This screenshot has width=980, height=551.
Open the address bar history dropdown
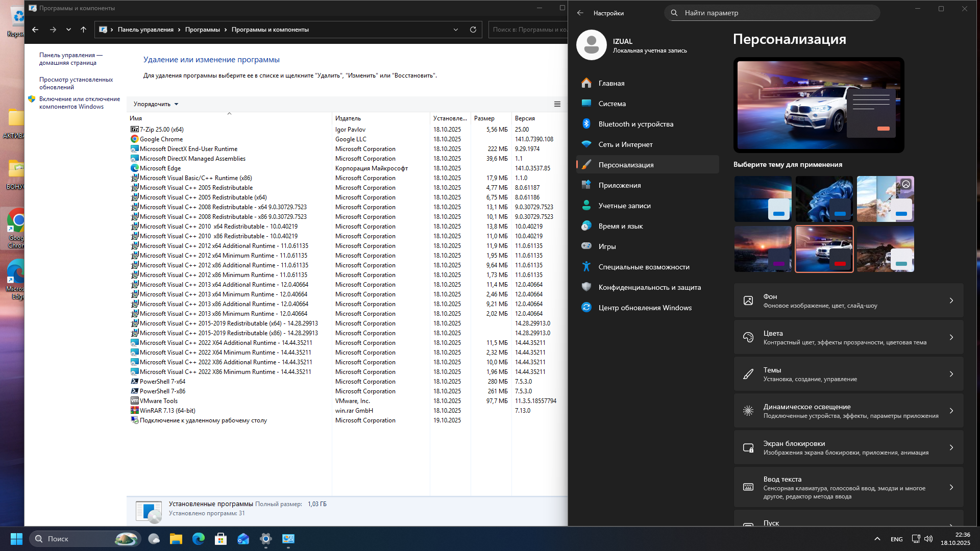click(455, 30)
